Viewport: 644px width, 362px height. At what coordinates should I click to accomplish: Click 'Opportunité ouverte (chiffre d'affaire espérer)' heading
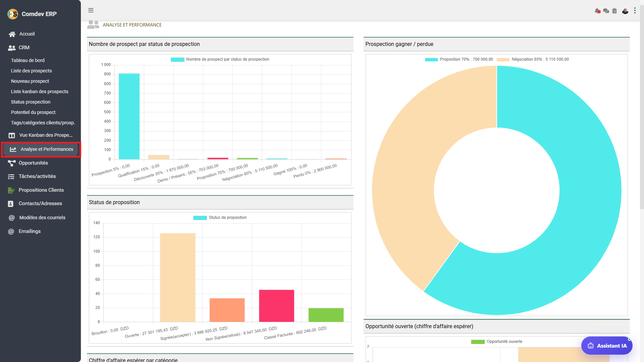tap(419, 326)
